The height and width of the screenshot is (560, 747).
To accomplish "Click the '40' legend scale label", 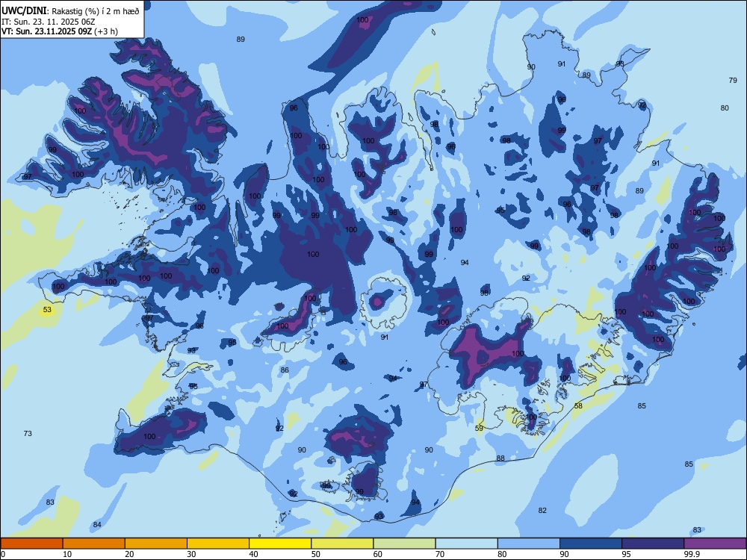I will point(253,554).
